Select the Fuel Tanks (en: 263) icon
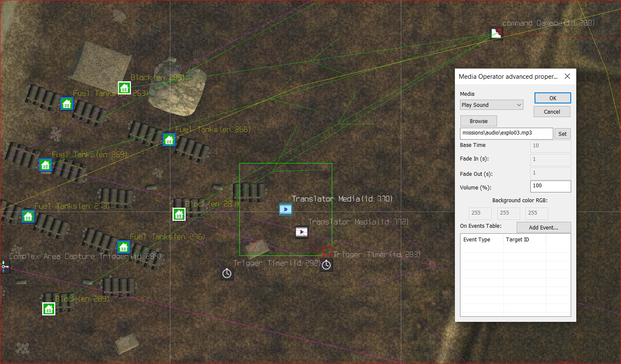The image size is (621, 364). (67, 103)
